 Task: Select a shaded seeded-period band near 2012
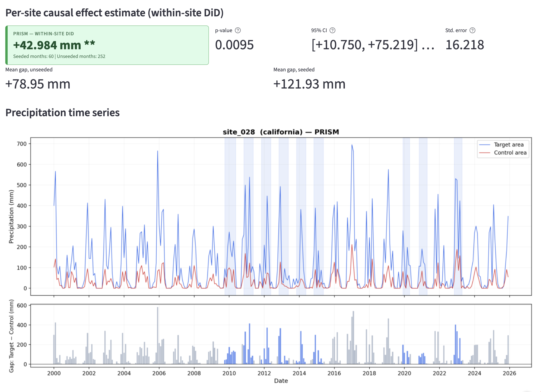[266, 211]
